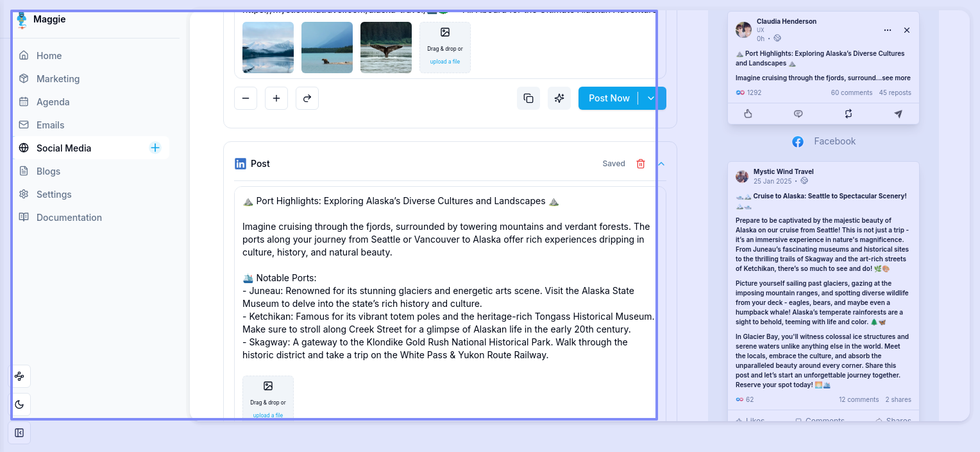Click upload a file in the LinkedIn post

(x=268, y=415)
